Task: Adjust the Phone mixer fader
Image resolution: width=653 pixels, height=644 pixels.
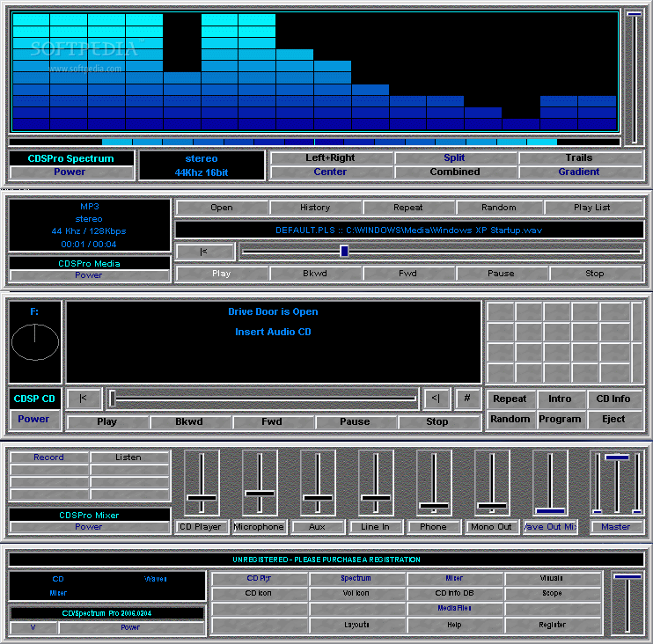Action: (434, 506)
